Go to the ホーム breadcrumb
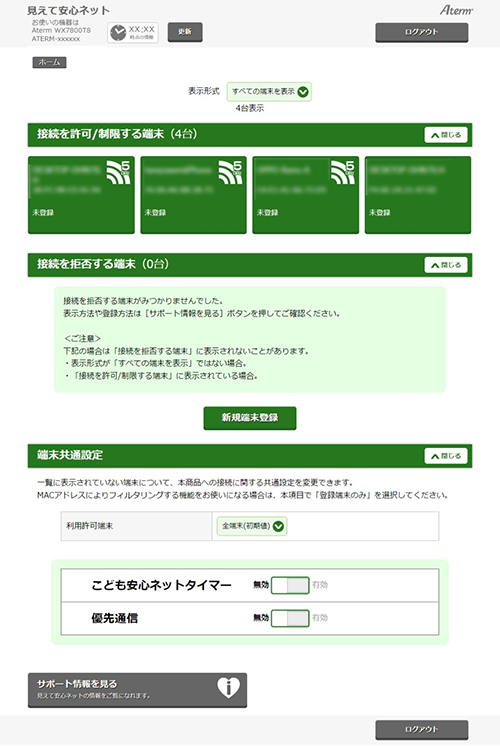The height and width of the screenshot is (747, 500). tap(50, 62)
